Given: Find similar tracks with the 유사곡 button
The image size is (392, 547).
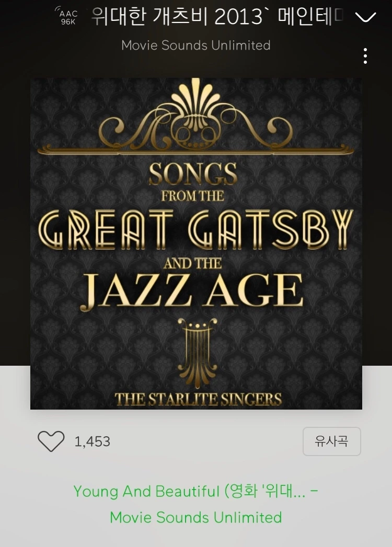Looking at the screenshot, I should click(x=331, y=441).
